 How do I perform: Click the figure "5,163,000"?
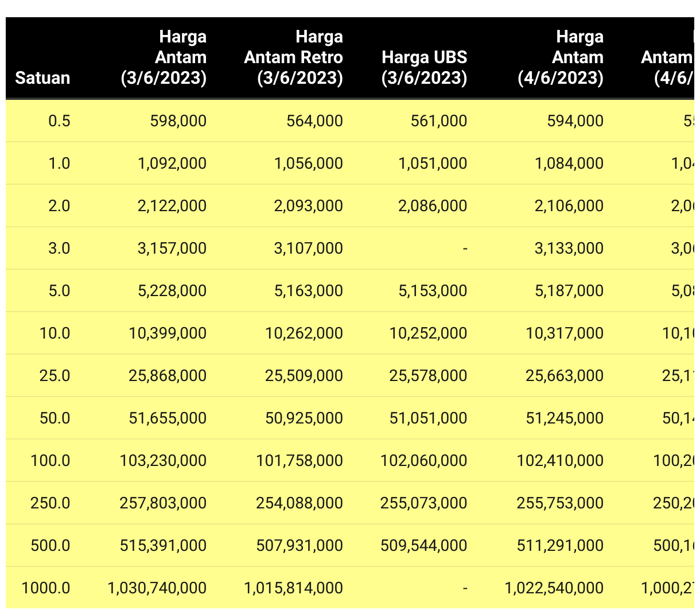coord(309,290)
